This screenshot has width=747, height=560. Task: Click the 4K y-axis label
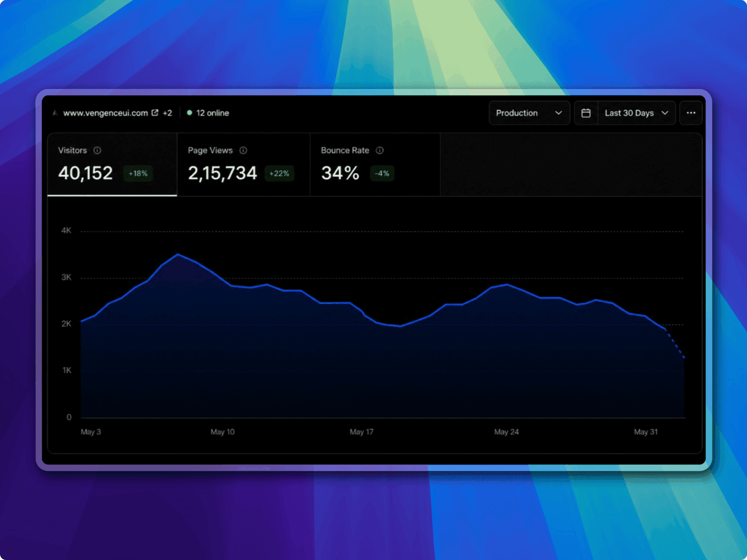pos(66,230)
